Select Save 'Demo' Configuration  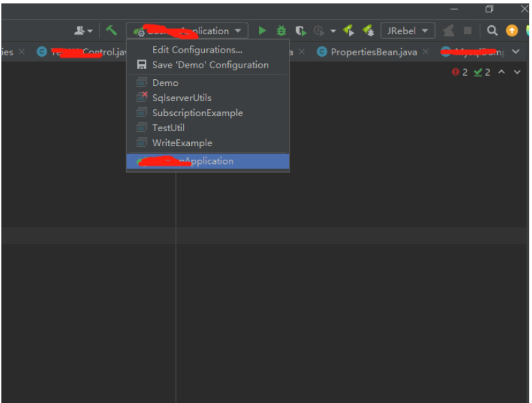pyautogui.click(x=208, y=65)
